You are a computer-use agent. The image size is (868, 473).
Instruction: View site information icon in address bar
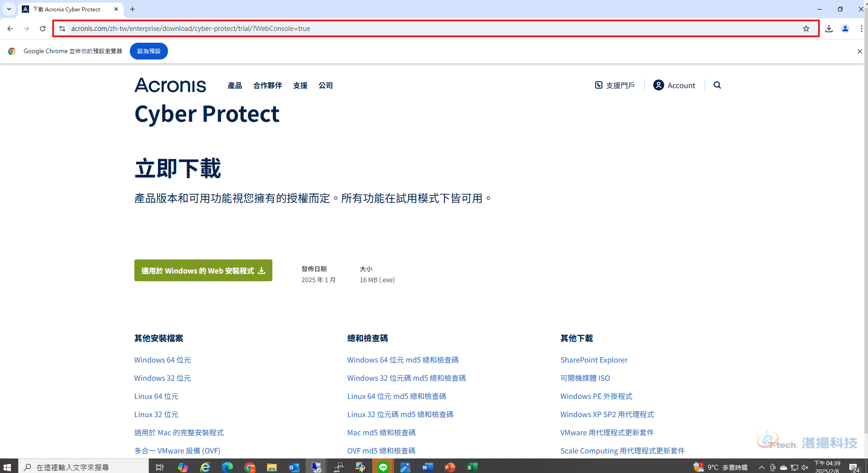pyautogui.click(x=62, y=29)
